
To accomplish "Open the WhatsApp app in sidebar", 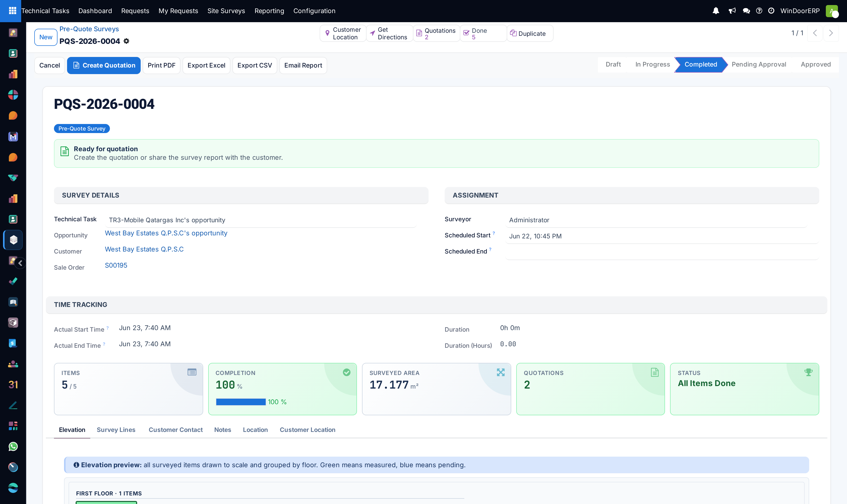I will coord(13,447).
